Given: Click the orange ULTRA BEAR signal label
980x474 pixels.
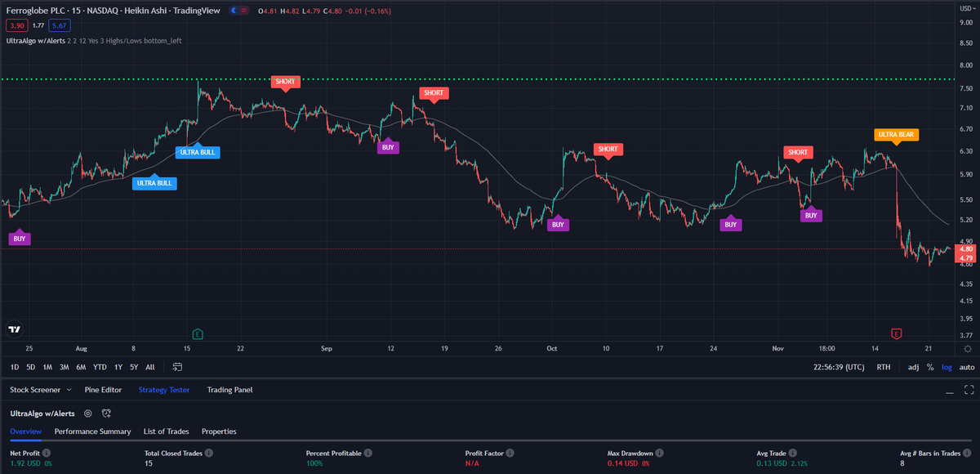Looking at the screenshot, I should click(896, 135).
